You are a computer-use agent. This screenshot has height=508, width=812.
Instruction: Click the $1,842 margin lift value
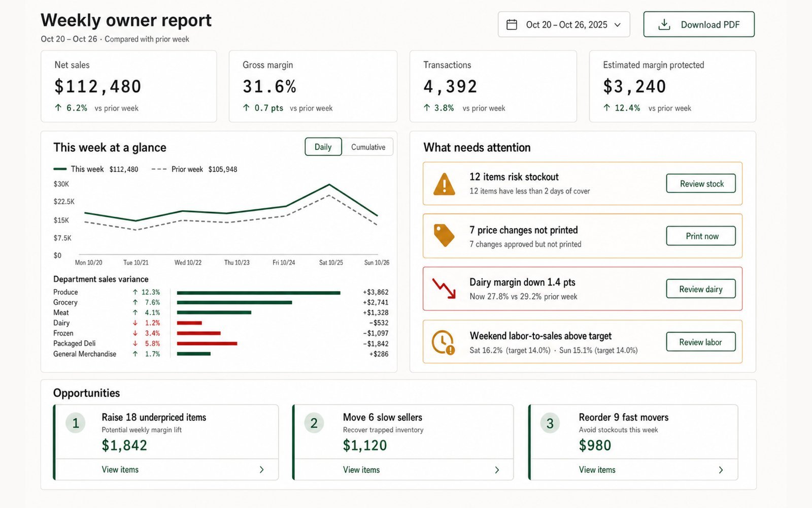[x=124, y=446]
